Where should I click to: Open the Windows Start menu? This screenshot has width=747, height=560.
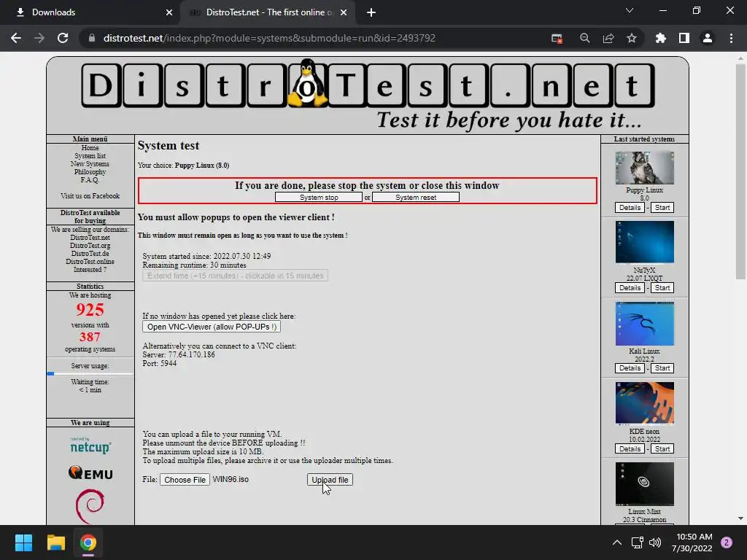[23, 542]
